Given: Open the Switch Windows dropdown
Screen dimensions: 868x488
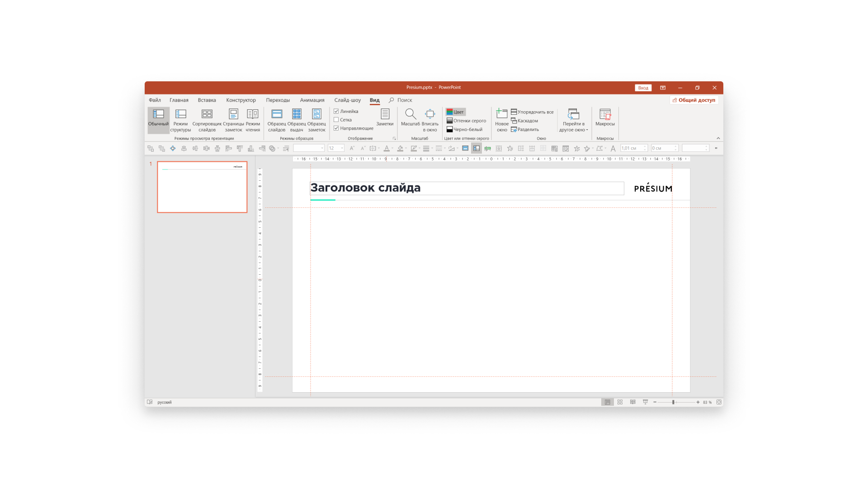Looking at the screenshot, I should coord(573,120).
